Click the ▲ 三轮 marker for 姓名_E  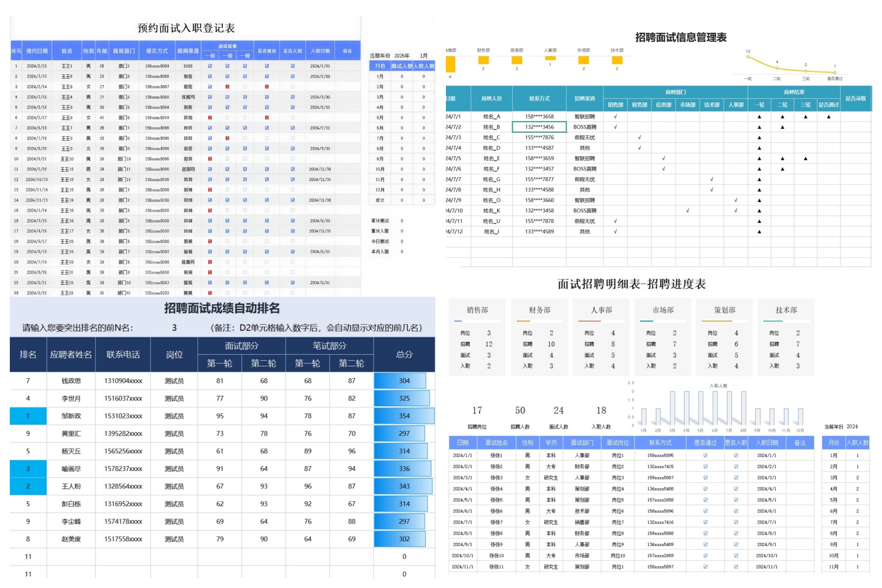tap(806, 158)
